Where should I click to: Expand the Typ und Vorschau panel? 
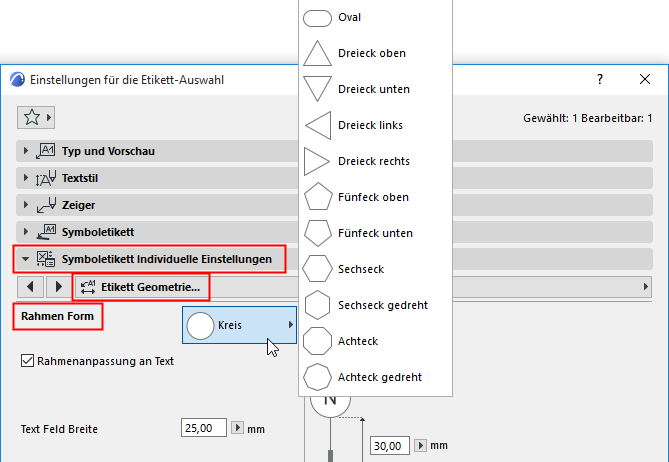click(24, 152)
